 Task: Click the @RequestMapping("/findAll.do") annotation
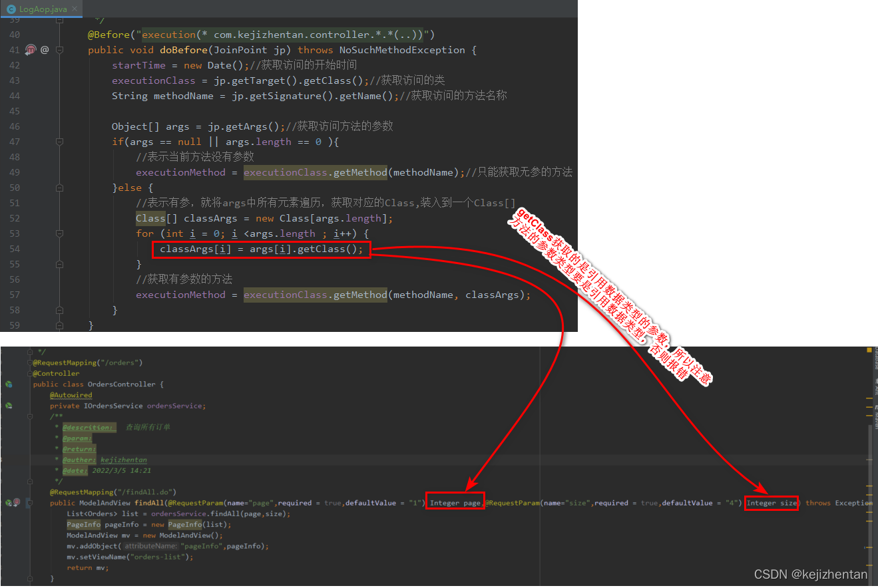coord(113,492)
